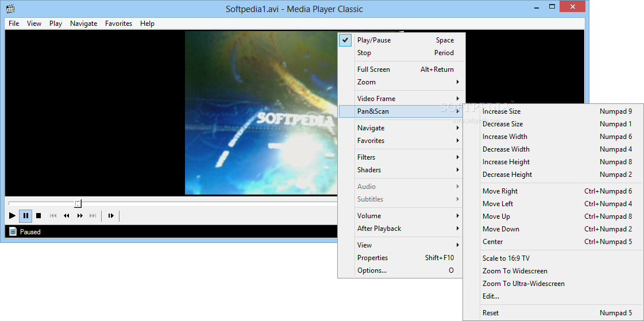The height and width of the screenshot is (321, 644).
Task: Select Stop from the context menu
Action: (402, 52)
